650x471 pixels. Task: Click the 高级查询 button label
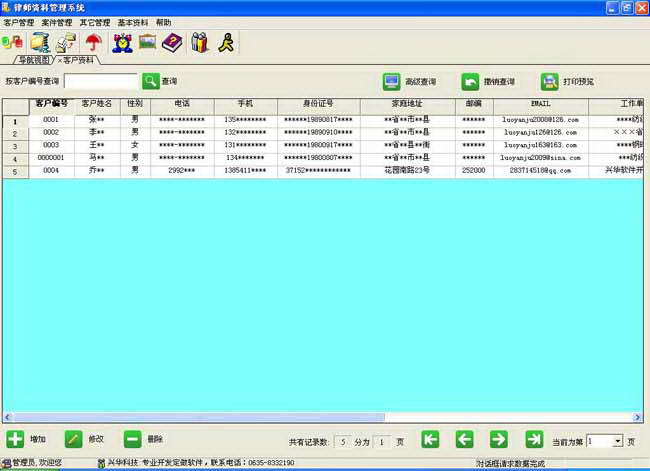click(420, 82)
